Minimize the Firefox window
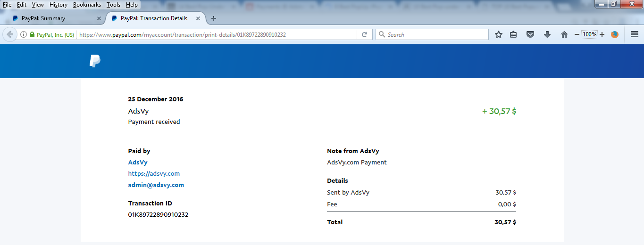644x245 pixels. point(601,4)
